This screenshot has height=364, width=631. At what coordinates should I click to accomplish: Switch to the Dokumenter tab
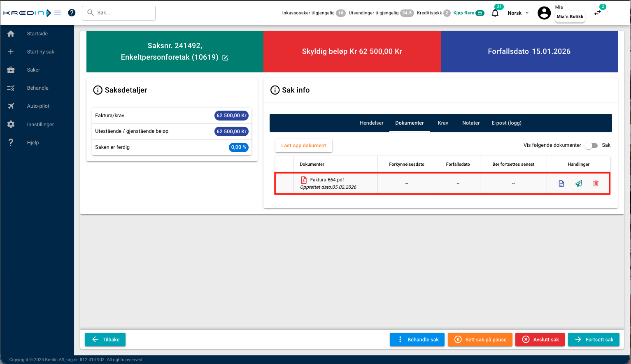click(410, 123)
